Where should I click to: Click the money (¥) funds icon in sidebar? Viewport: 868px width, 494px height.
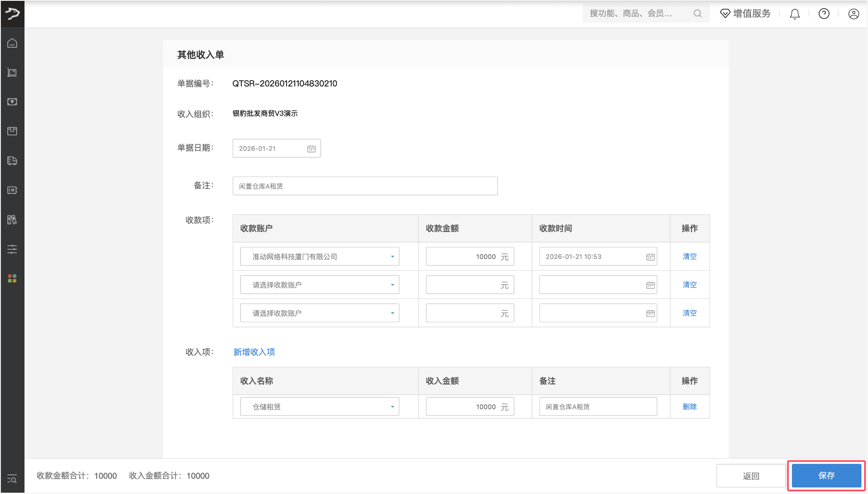(12, 101)
